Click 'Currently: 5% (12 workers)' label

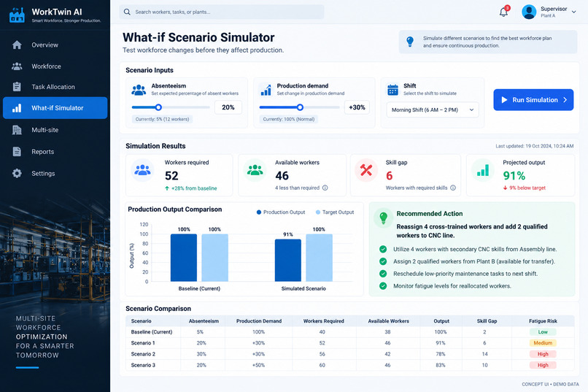(x=162, y=119)
